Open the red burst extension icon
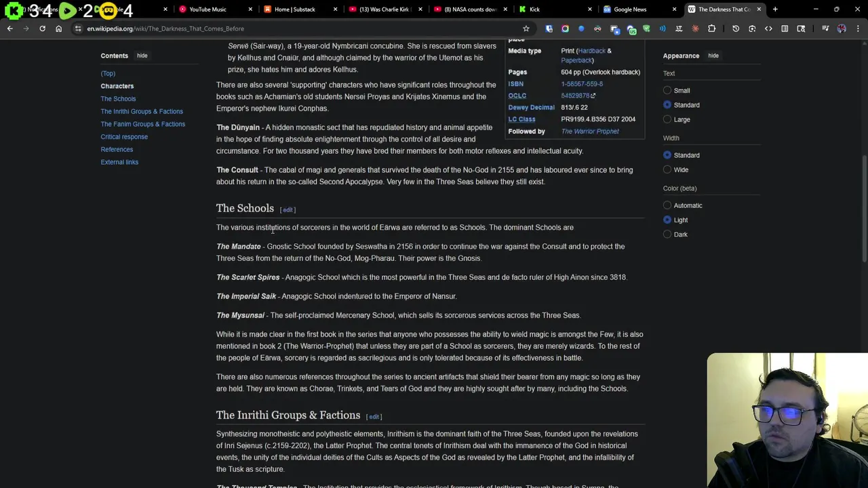 coord(695,28)
